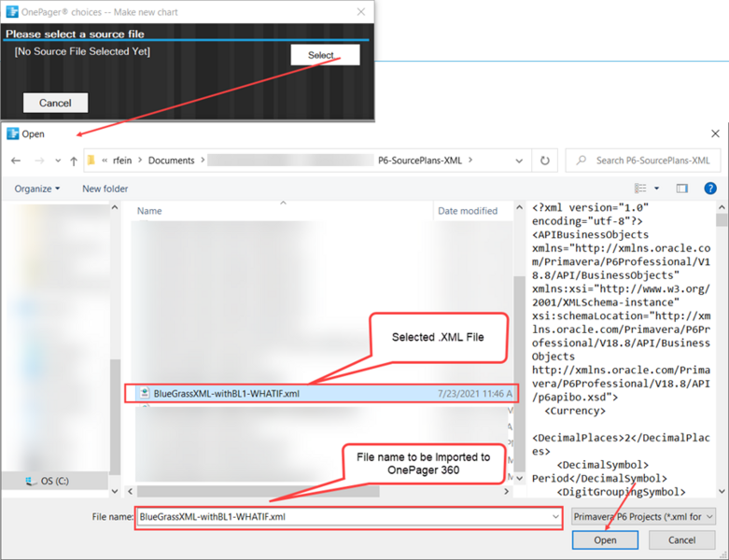Cancel the OnePager choices dialog
Image resolution: width=729 pixels, height=560 pixels.
click(55, 103)
